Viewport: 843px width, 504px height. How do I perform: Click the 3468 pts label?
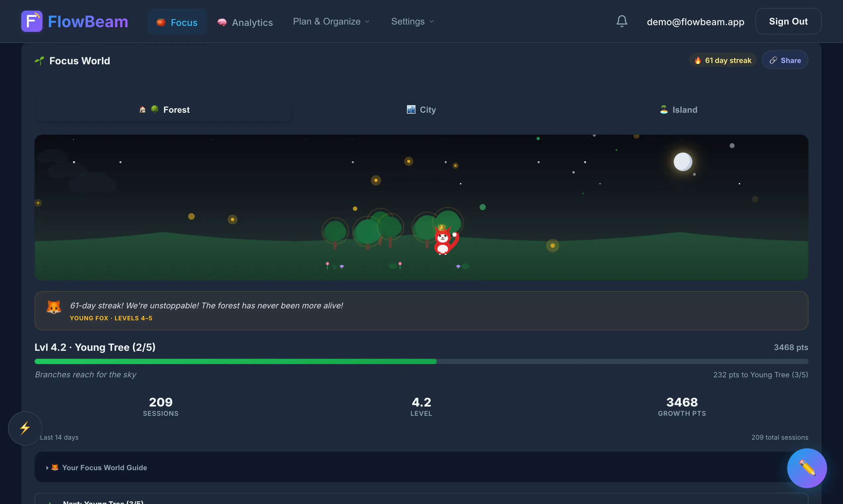[x=791, y=347]
